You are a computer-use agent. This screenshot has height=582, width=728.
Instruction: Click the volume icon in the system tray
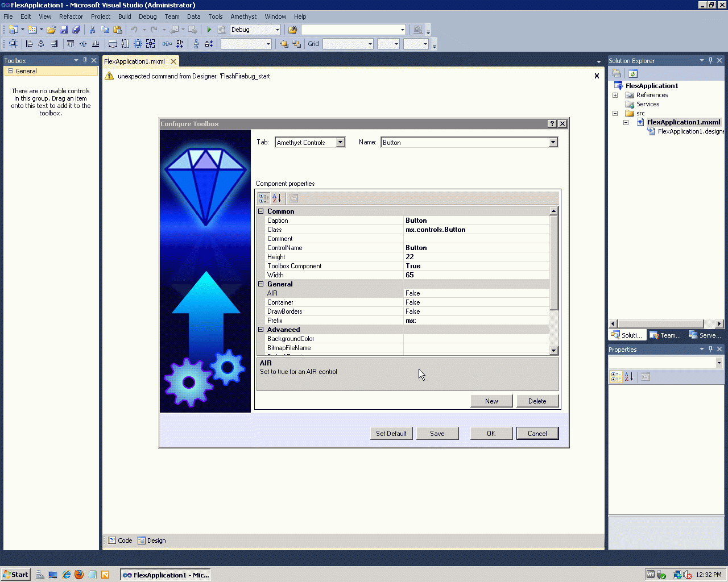688,575
